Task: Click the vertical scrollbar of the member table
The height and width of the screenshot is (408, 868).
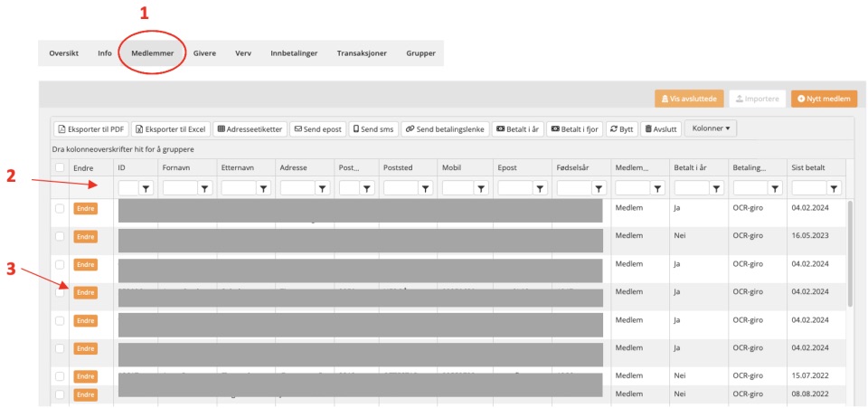Action: (850, 253)
